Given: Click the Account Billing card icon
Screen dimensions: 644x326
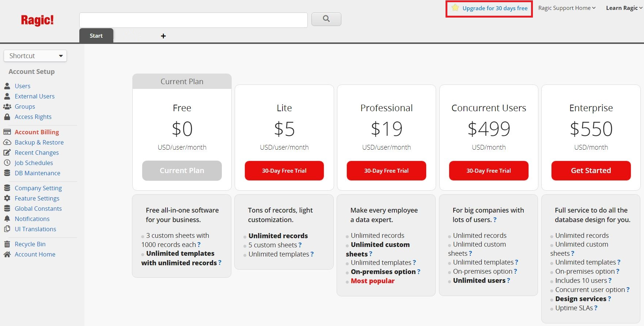Looking at the screenshot, I should pos(7,132).
